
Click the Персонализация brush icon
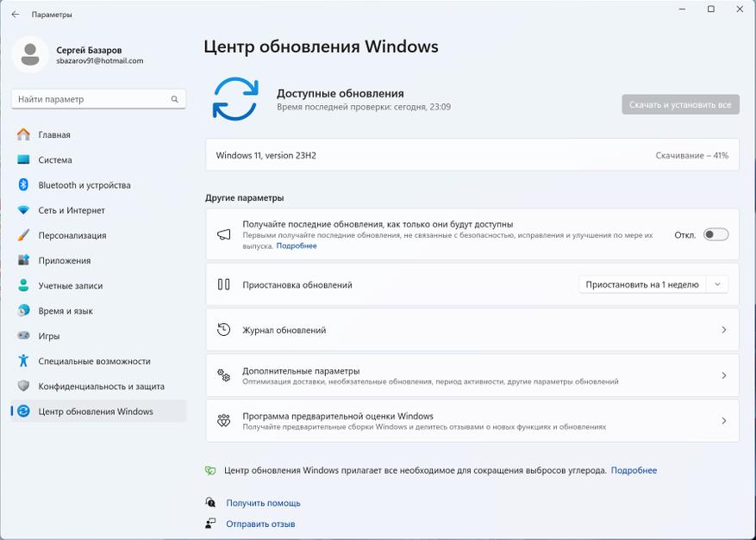[23, 235]
